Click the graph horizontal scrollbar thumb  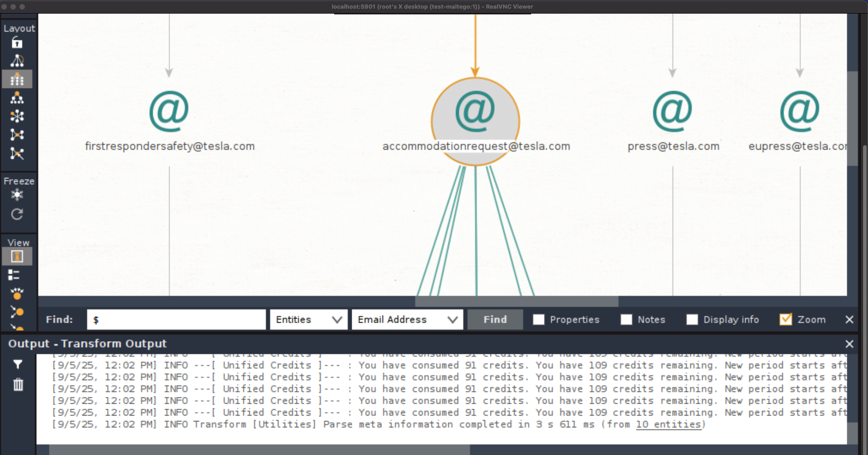(x=517, y=301)
